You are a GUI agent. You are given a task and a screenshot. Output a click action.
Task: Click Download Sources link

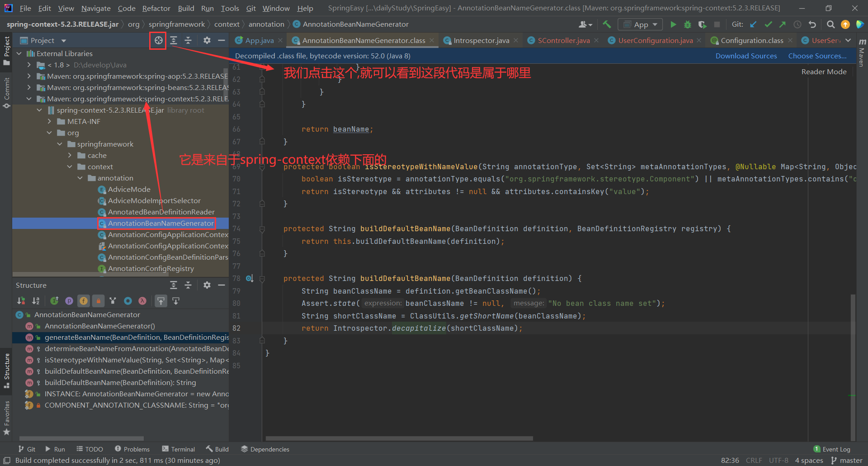tap(746, 56)
